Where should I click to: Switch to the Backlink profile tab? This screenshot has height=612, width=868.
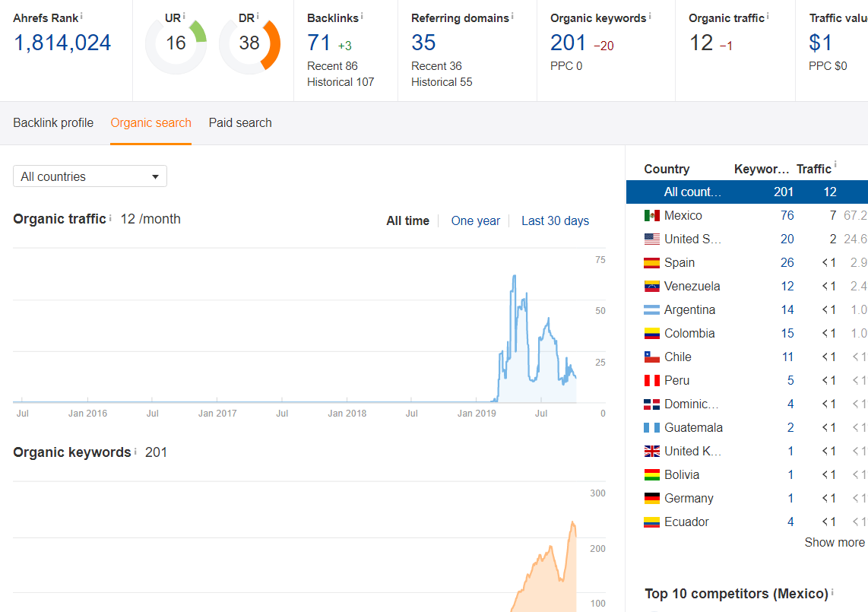(x=53, y=123)
